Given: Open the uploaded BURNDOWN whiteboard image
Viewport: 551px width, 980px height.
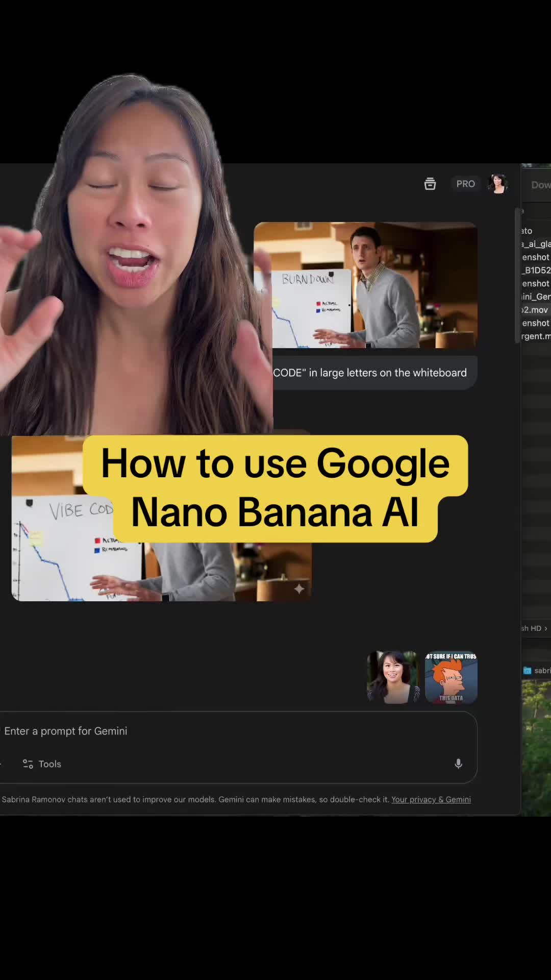Looking at the screenshot, I should point(366,285).
